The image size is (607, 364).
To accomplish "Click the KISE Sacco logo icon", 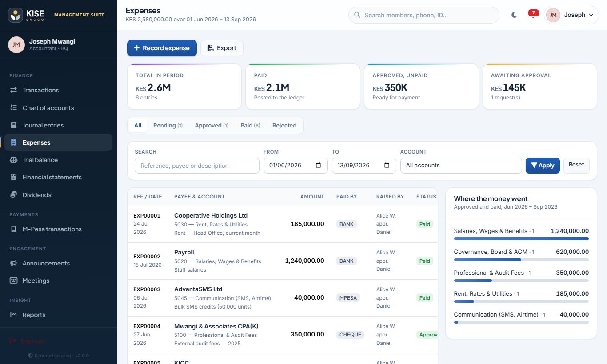I will [16, 15].
